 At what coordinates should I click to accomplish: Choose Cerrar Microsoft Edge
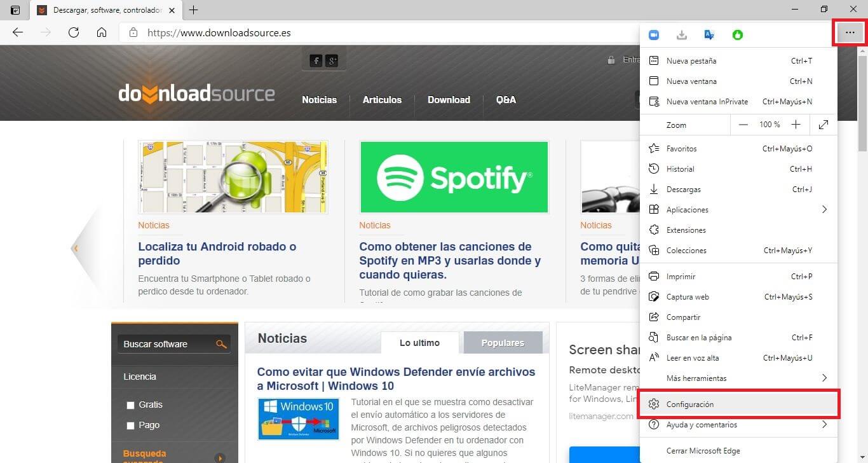click(x=738, y=451)
